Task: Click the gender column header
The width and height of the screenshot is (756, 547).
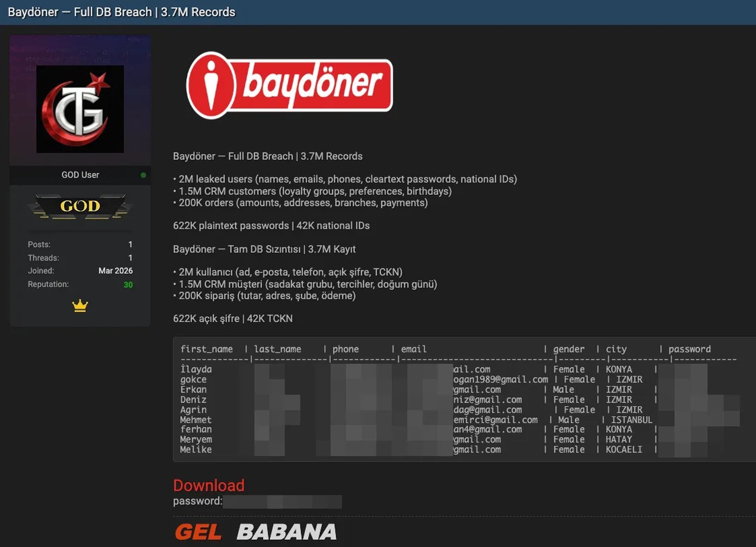Action: click(569, 349)
